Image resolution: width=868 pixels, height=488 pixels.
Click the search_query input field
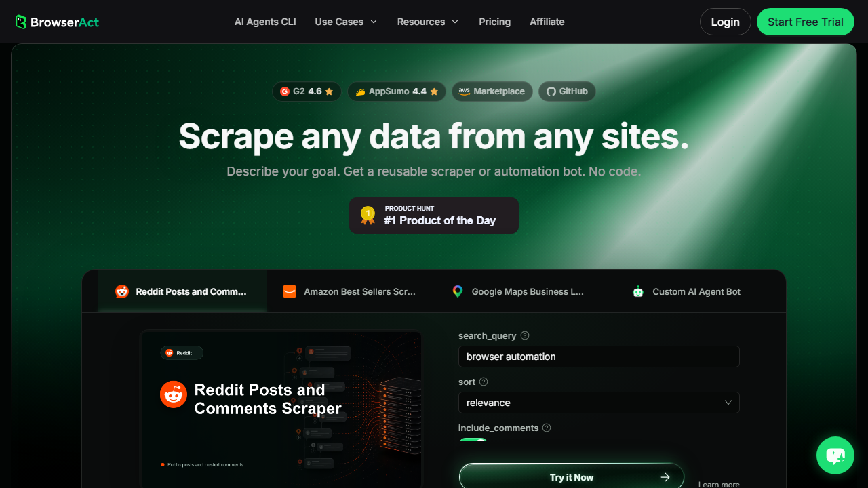(599, 357)
